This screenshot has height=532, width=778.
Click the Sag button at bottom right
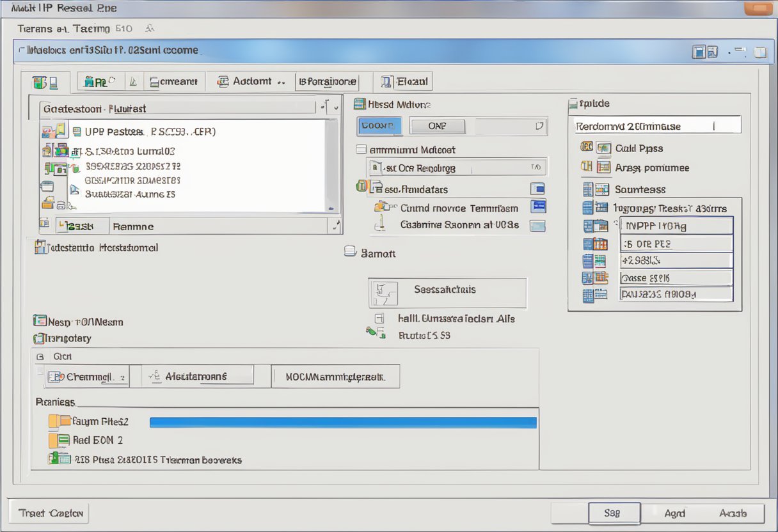(614, 513)
